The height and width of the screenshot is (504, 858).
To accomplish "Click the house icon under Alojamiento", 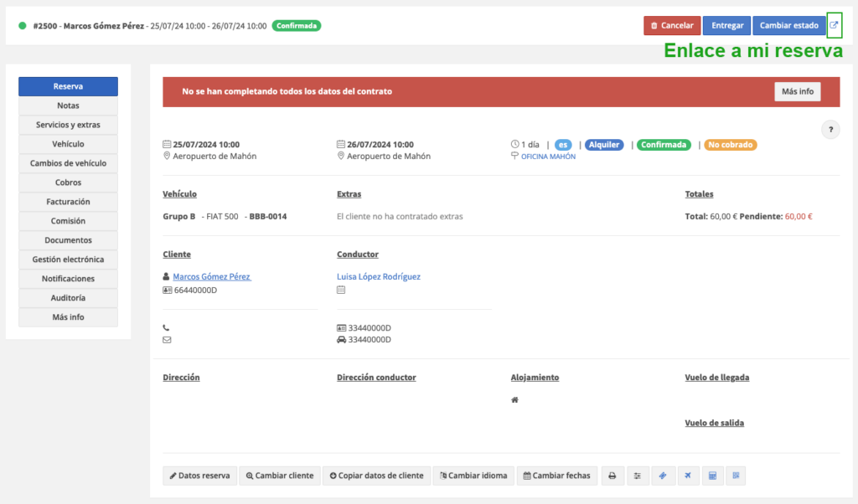I will (x=515, y=400).
